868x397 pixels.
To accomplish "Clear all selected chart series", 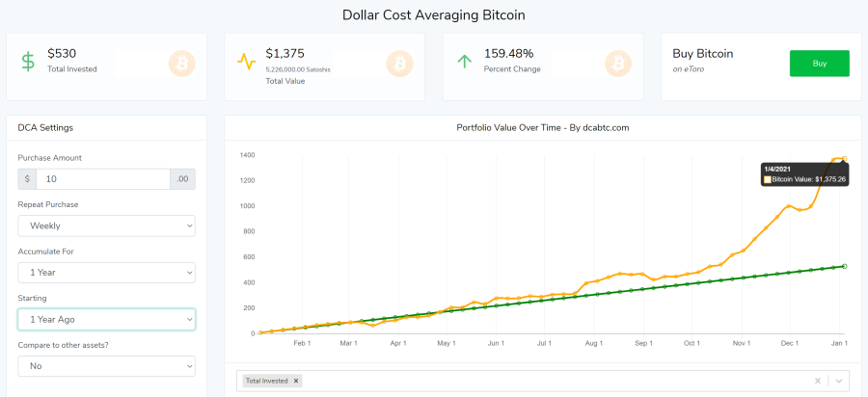I will [x=818, y=381].
